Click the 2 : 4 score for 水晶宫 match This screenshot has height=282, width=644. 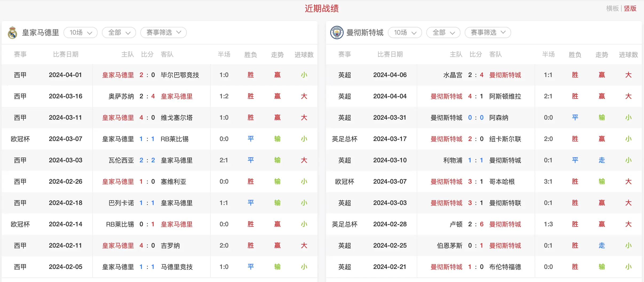[476, 75]
